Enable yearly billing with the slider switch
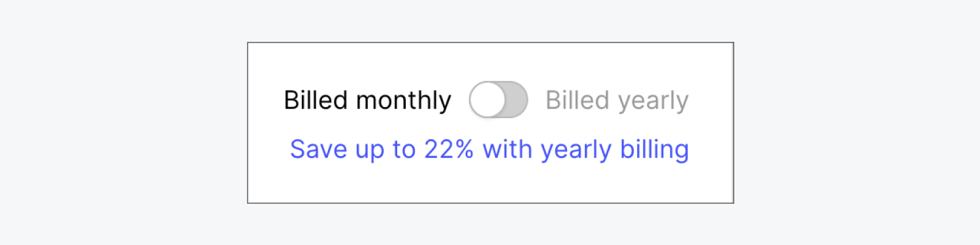 (x=498, y=100)
